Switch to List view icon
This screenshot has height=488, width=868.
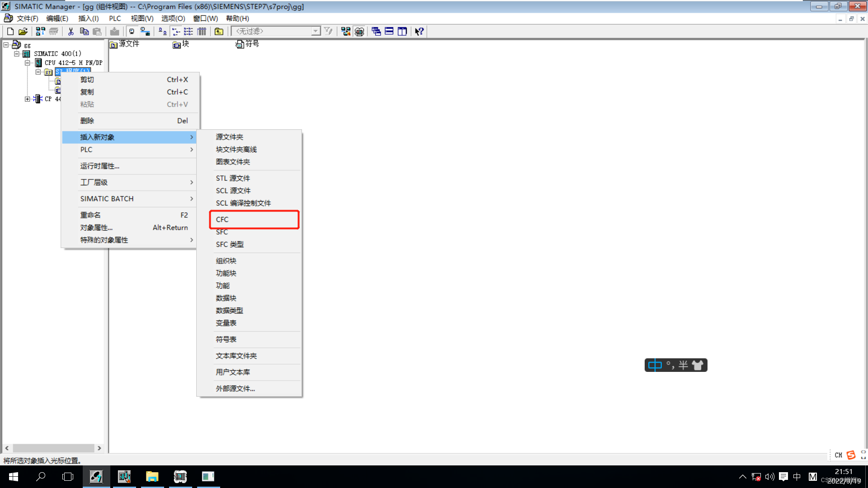189,31
